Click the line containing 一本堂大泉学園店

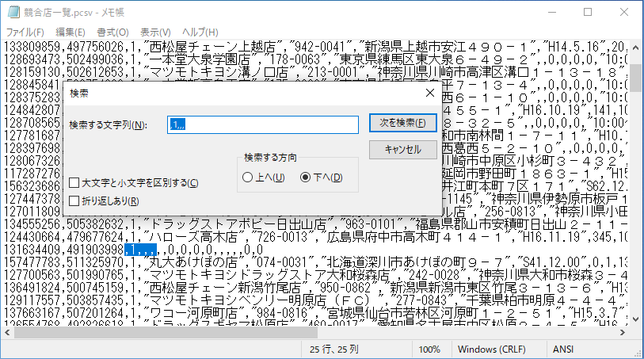click(x=314, y=59)
